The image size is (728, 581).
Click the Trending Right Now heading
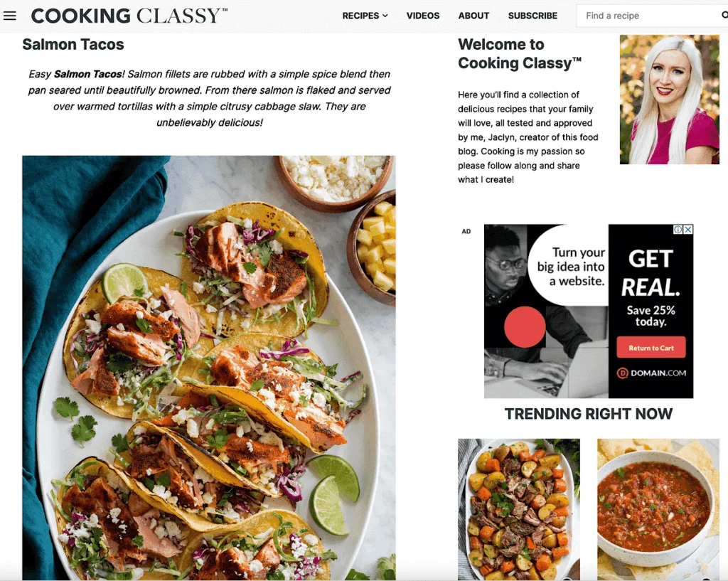[x=588, y=414]
